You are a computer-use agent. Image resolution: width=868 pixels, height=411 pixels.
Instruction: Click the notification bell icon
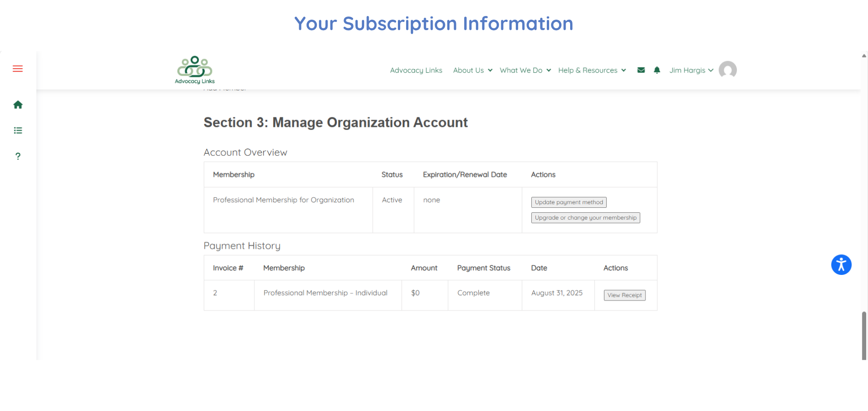click(657, 70)
